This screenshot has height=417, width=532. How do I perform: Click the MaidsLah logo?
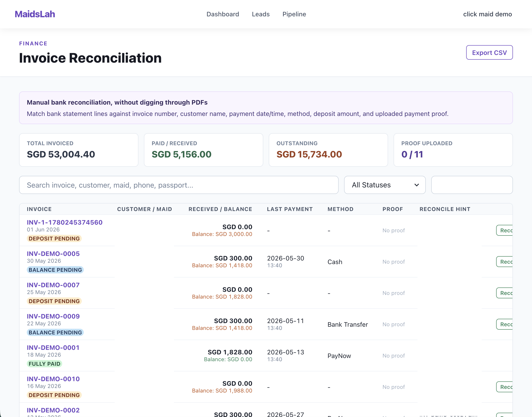pos(35,14)
